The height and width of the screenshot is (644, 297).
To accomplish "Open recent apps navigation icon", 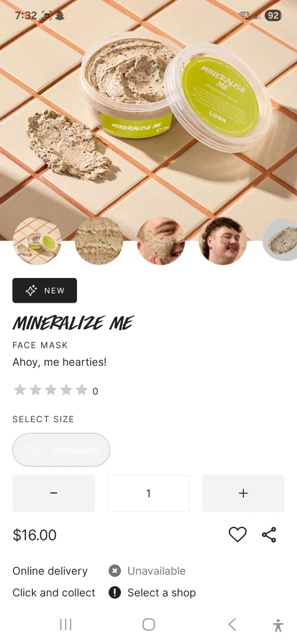I will coord(65,624).
